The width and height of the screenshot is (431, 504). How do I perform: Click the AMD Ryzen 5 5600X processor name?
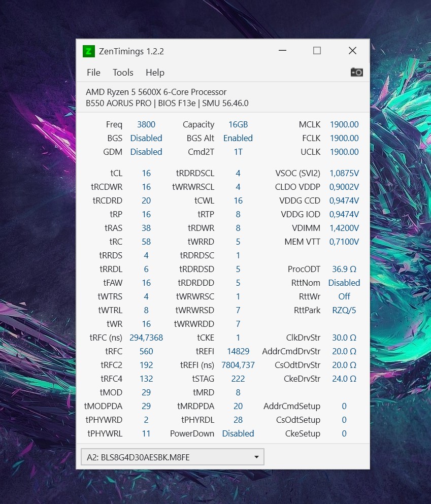[156, 92]
